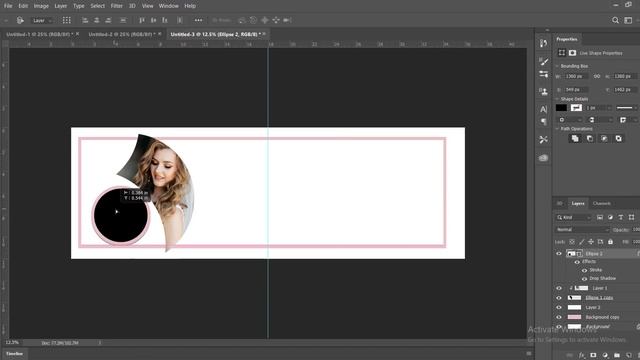Click the Masks icon in Properties panel
This screenshot has width=640, height=360.
[572, 53]
